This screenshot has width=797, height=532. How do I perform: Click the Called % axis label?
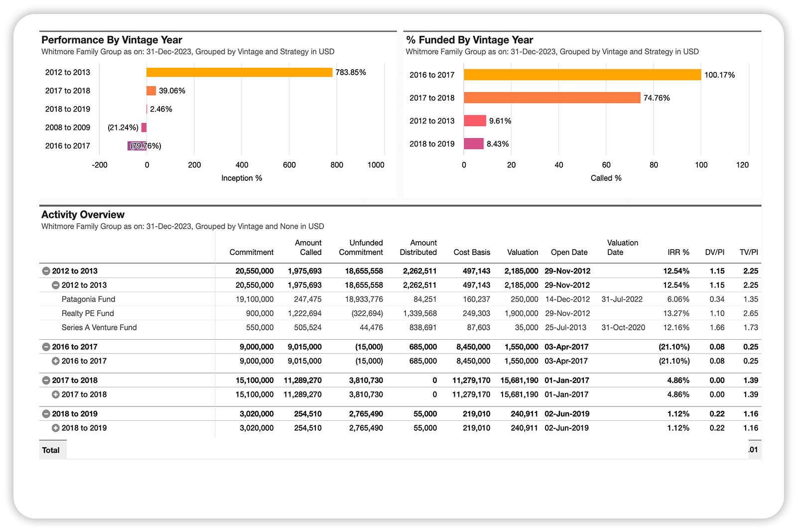(x=606, y=178)
